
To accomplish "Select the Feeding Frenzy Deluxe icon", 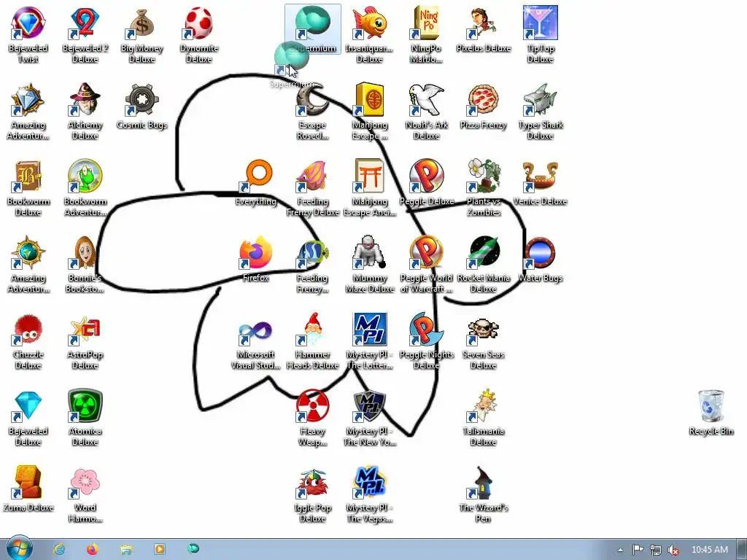I will click(x=312, y=187).
